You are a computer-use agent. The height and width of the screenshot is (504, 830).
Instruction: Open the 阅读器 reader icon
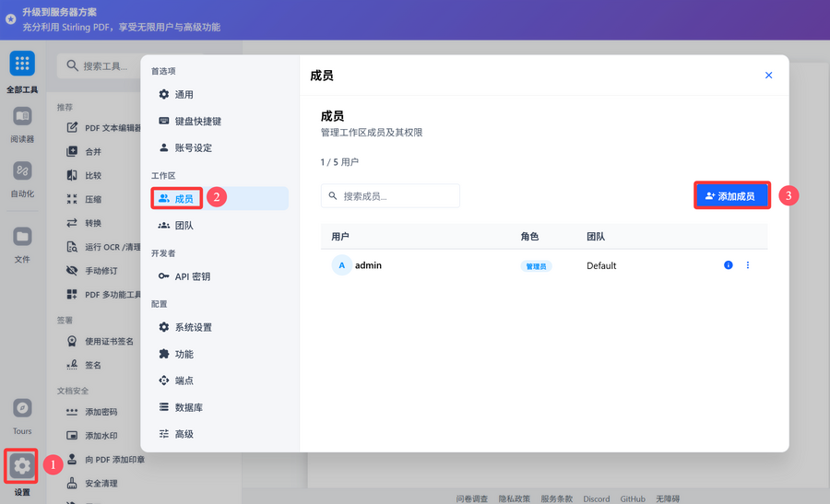pyautogui.click(x=22, y=117)
